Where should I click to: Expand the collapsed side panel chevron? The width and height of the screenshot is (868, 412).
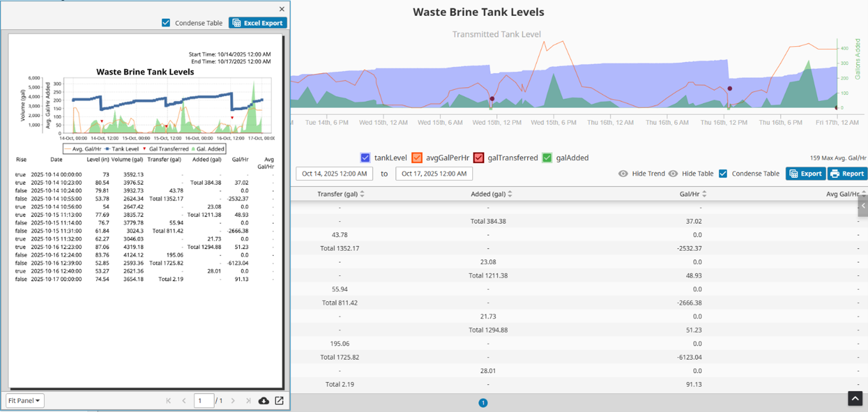tap(862, 206)
